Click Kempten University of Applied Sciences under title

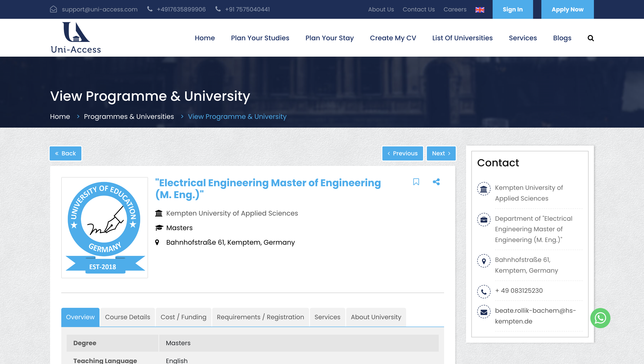tap(232, 213)
